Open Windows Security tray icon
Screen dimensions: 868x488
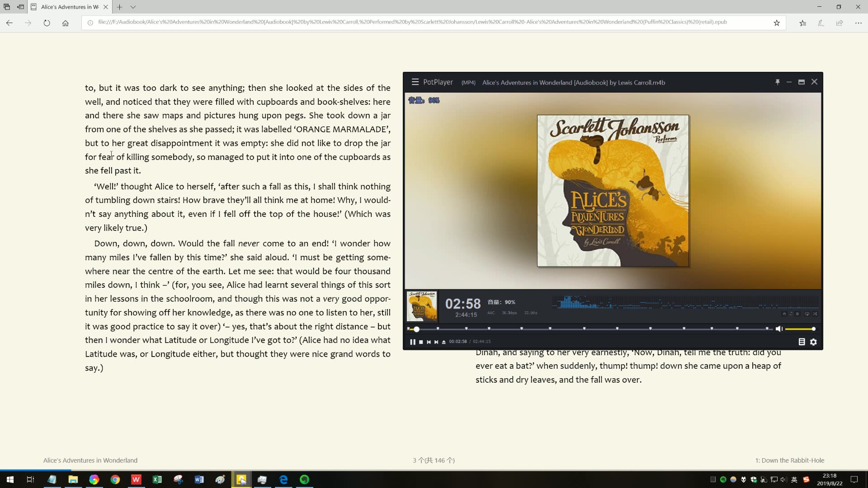pos(754,479)
